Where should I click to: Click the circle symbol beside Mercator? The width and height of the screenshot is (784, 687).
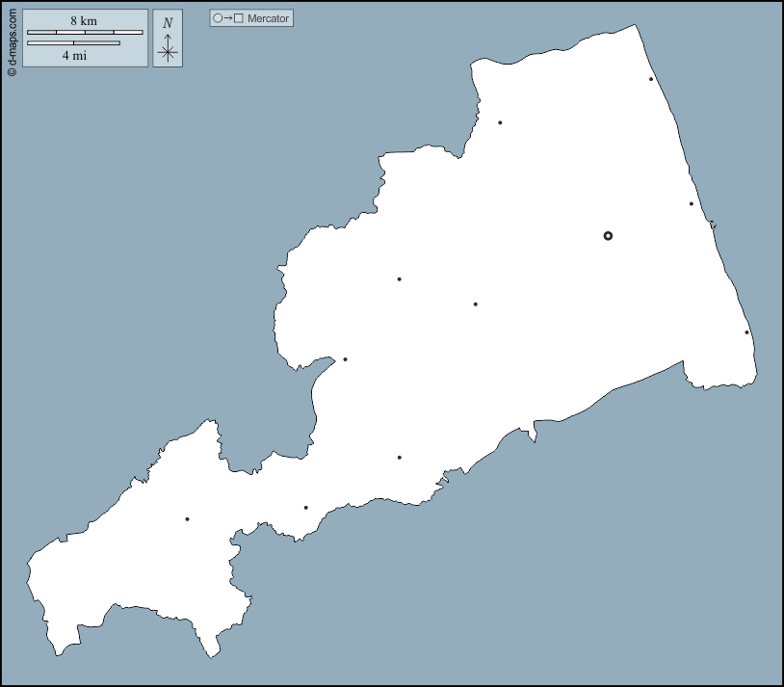[218, 18]
